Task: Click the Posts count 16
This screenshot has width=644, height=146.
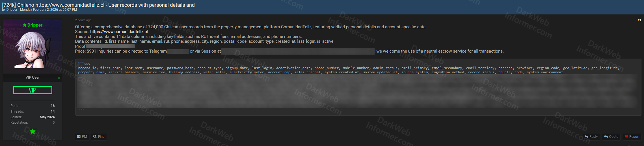Action: [53, 106]
